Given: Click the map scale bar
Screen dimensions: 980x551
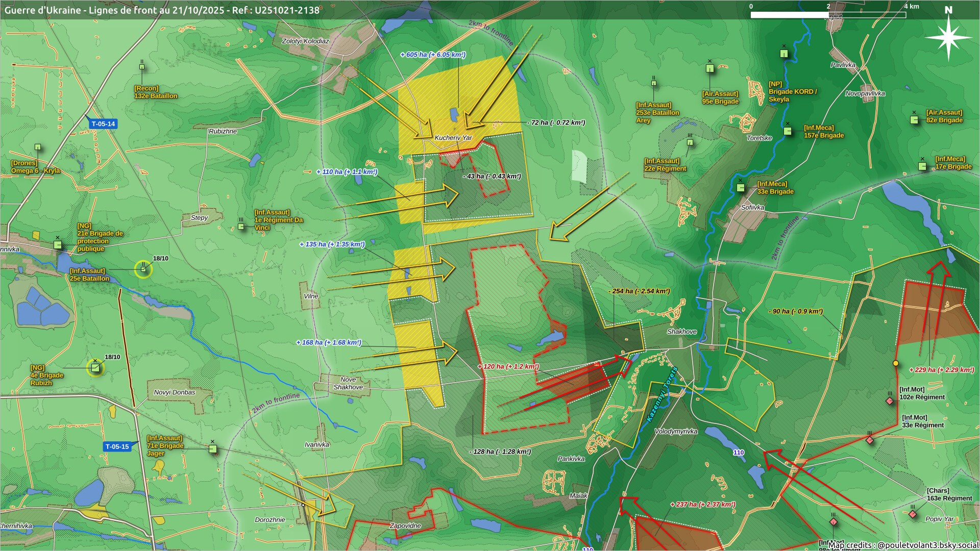Looking at the screenshot, I should 828,15.
